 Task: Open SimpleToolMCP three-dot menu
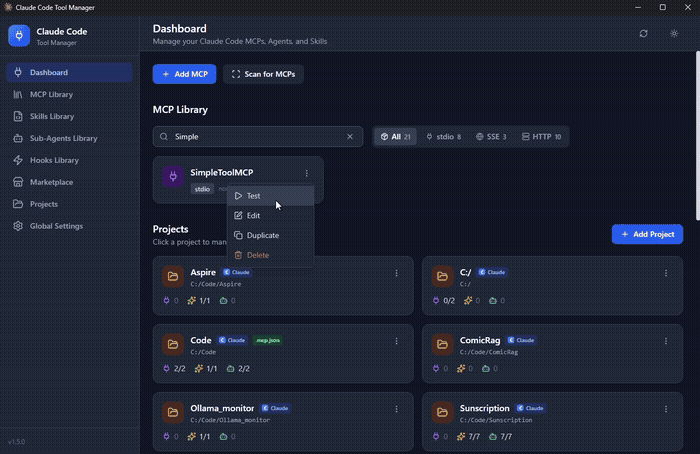pyautogui.click(x=307, y=173)
